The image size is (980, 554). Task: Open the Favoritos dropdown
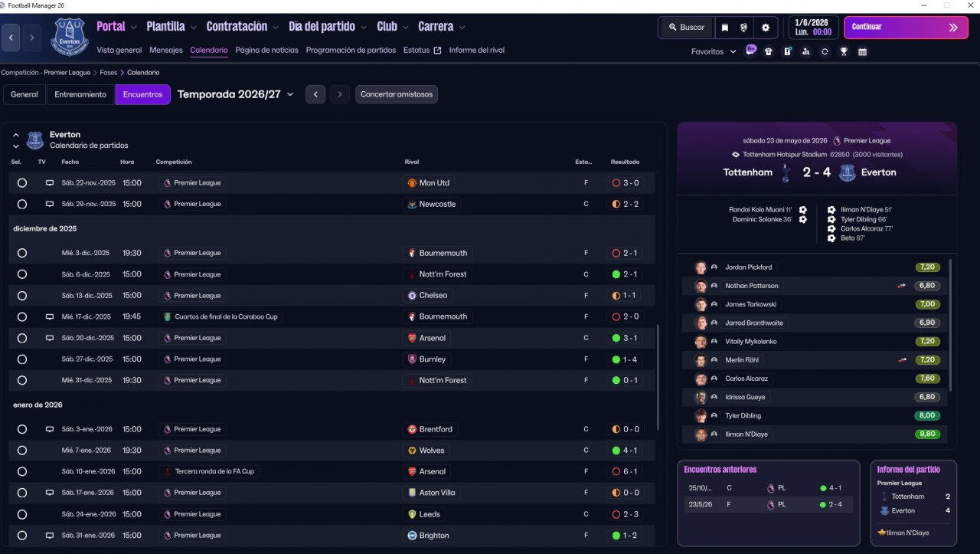pos(714,52)
